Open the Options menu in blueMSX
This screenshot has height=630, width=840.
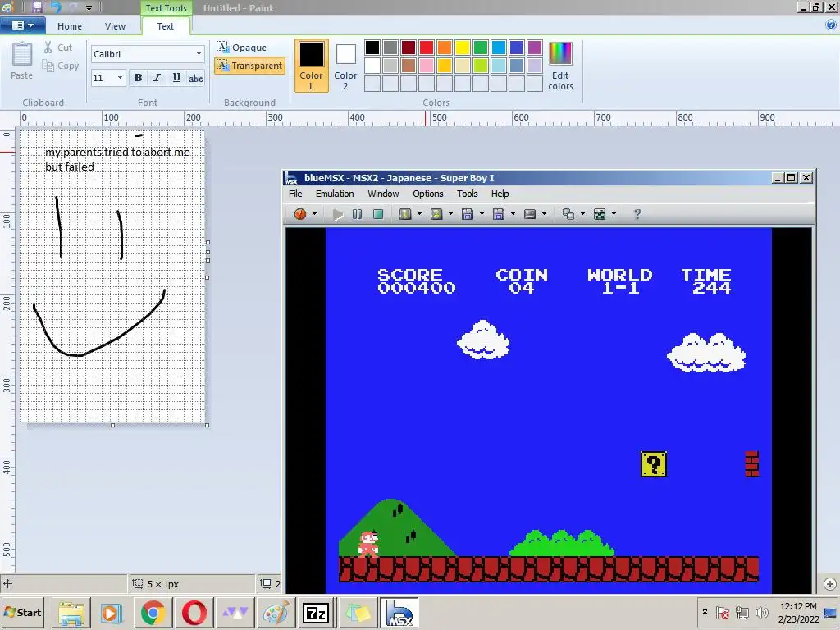[x=428, y=194]
